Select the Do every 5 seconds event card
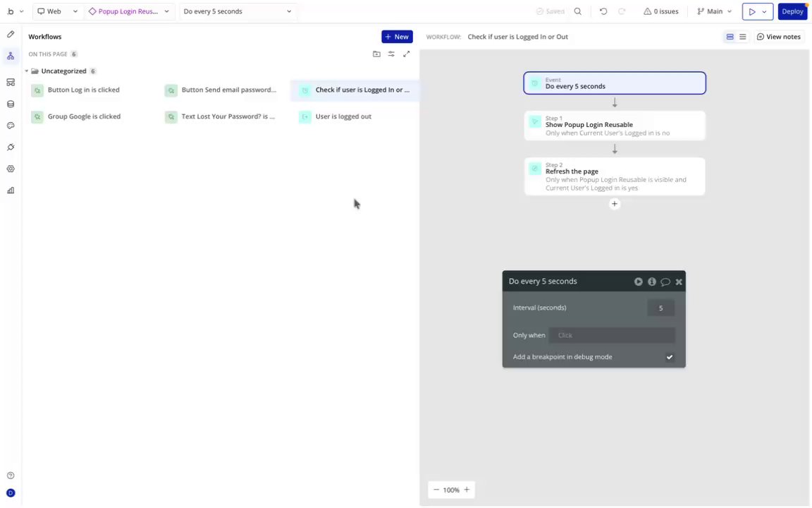 click(x=614, y=83)
